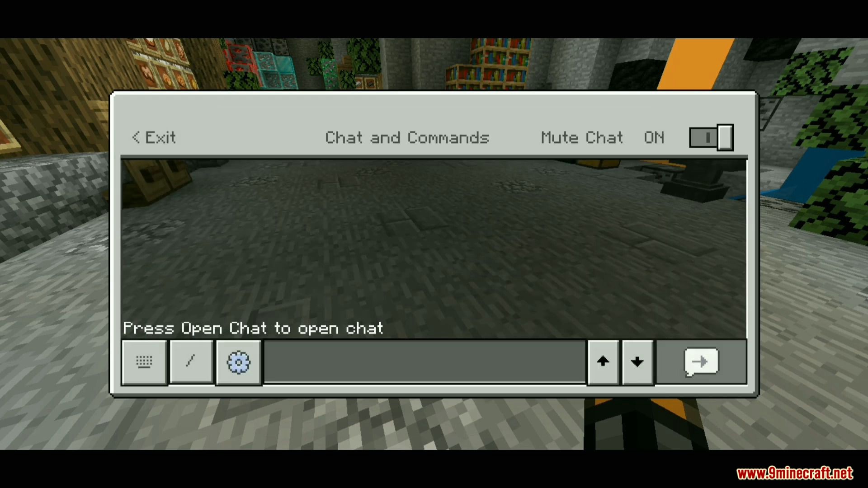Image resolution: width=868 pixels, height=488 pixels.
Task: Select the Chat and Commands tab
Action: [x=408, y=137]
